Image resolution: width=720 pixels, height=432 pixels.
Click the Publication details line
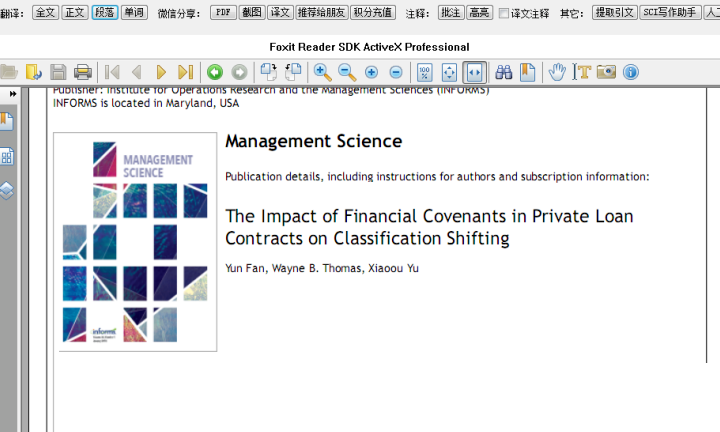[437, 177]
